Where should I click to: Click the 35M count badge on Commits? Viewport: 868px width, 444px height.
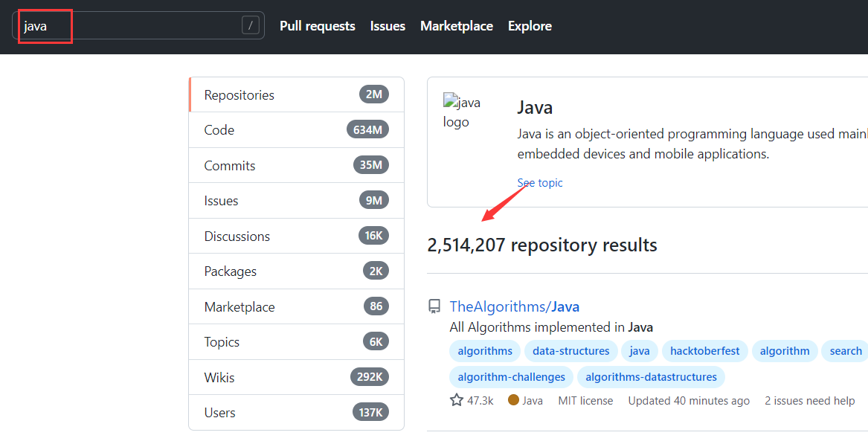pos(371,165)
